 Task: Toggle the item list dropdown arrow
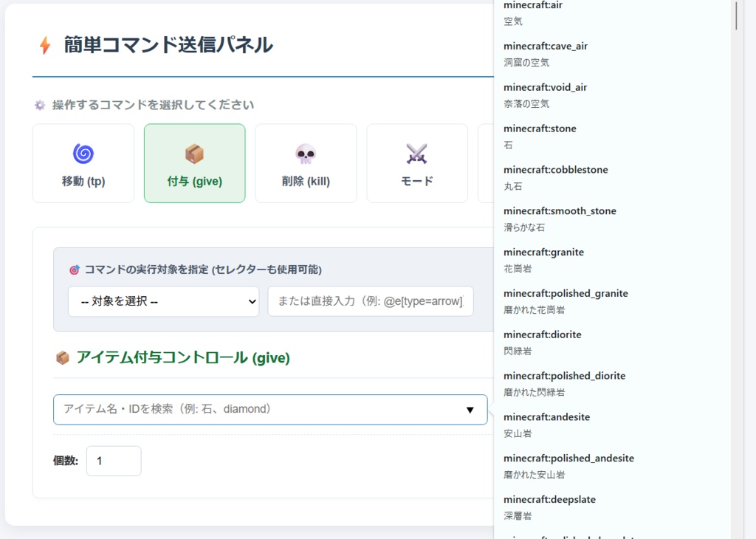coord(470,410)
